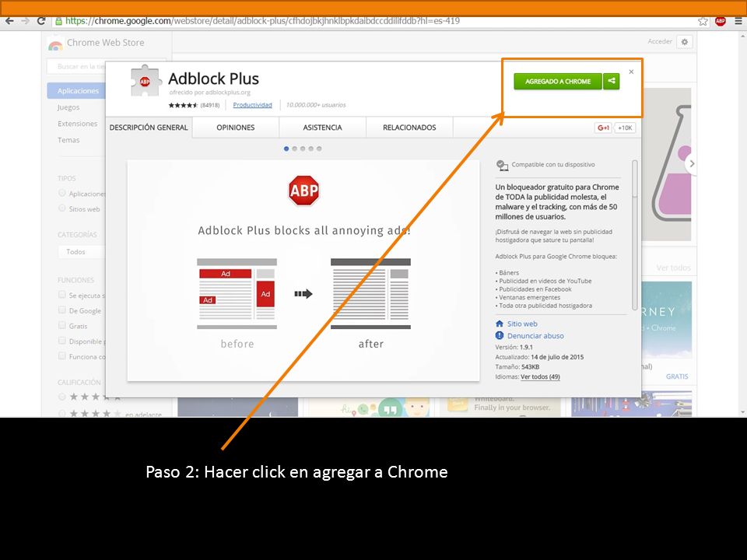Click the G+1 button
The height and width of the screenshot is (560, 747).
coord(603,128)
